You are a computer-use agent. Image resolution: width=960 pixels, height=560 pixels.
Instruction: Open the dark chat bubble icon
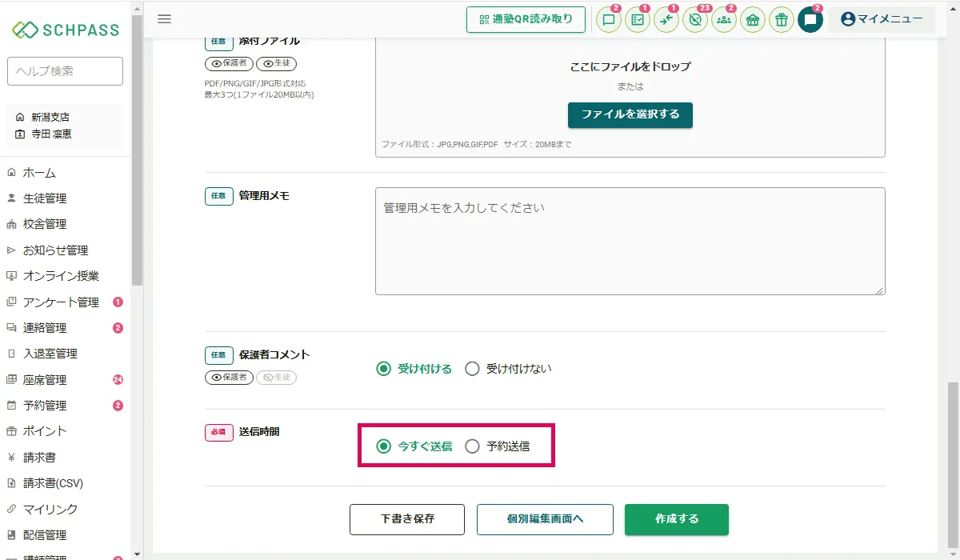810,20
